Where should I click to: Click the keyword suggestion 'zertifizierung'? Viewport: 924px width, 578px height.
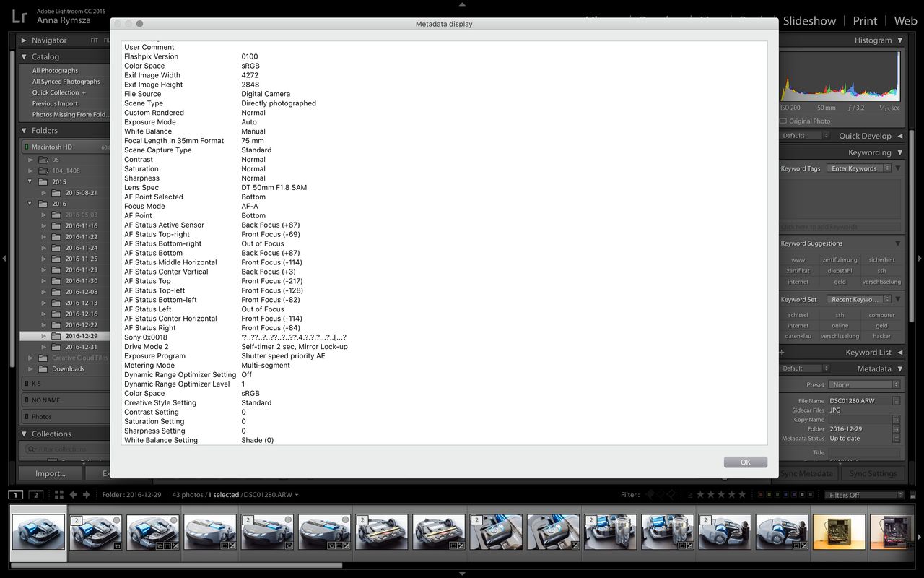[x=840, y=260]
